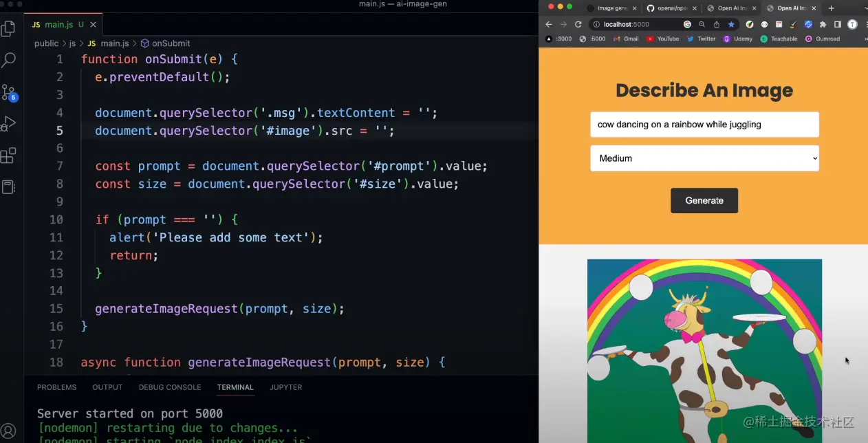Open the browser Extensions puzzle icon
Screen dimensions: 868x443
point(823,24)
